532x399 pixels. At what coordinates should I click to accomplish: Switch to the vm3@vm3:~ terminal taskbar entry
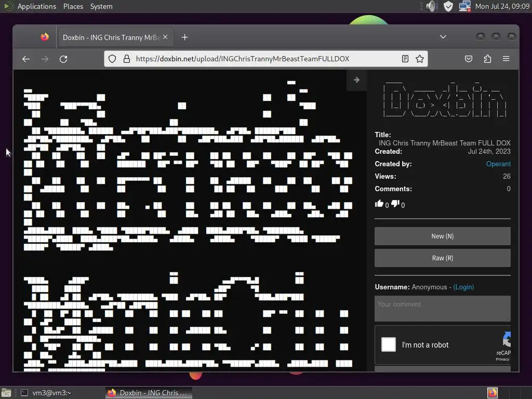click(46, 393)
